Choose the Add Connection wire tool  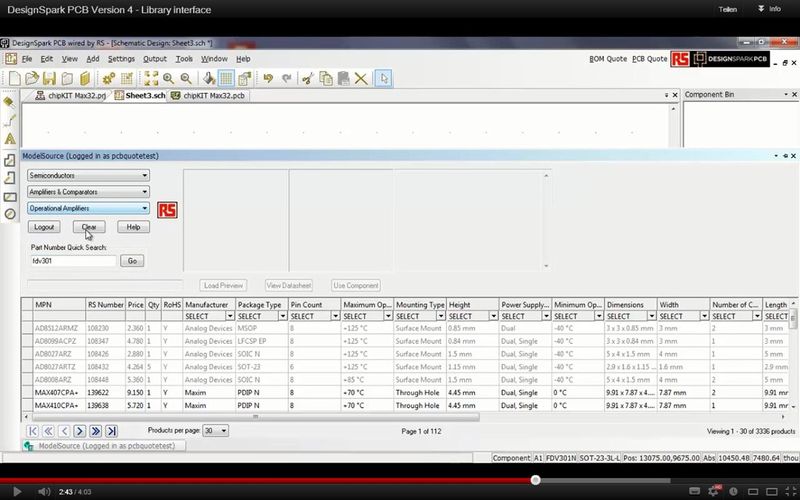tap(9, 120)
